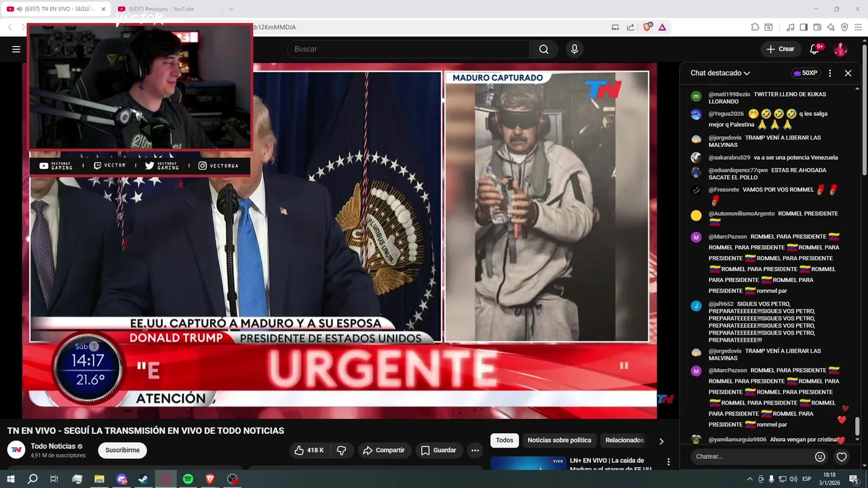Open Brave browser taskbar icon
Viewport: 868px width, 488px height.
(210, 479)
